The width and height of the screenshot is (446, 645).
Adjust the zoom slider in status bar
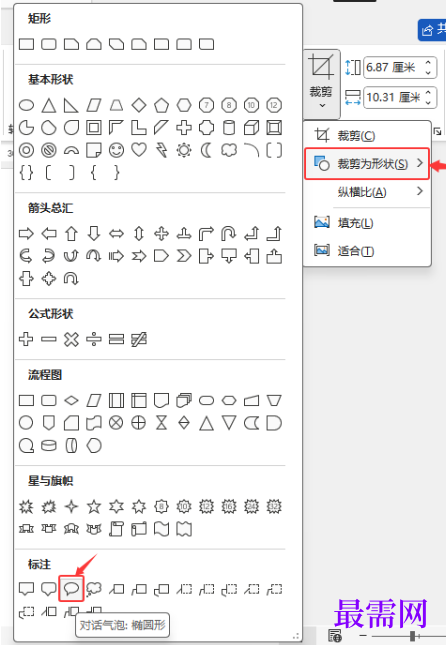click(x=412, y=636)
